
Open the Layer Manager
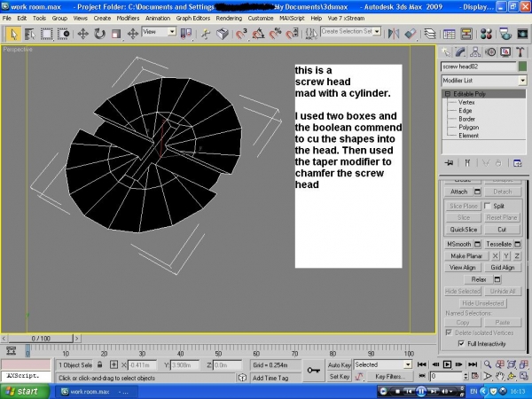point(430,34)
